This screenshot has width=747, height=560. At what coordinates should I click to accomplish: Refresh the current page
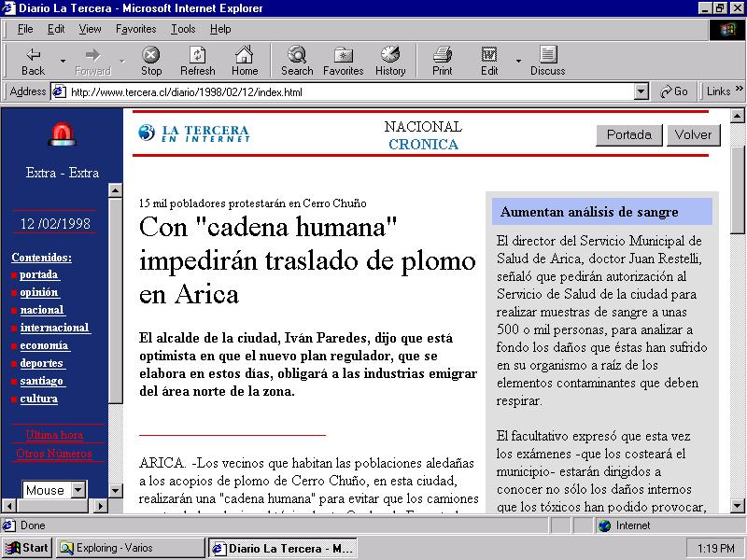click(198, 62)
